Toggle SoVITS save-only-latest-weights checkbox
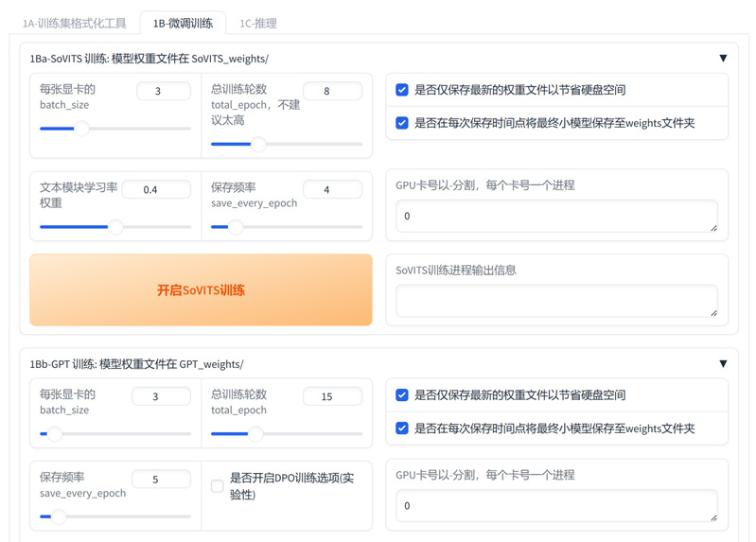The width and height of the screenshot is (756, 542). click(402, 90)
